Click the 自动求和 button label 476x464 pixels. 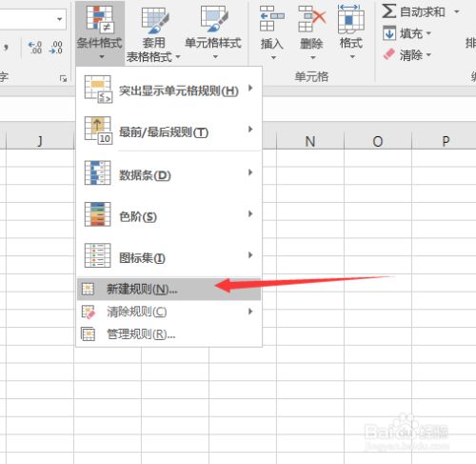[423, 12]
